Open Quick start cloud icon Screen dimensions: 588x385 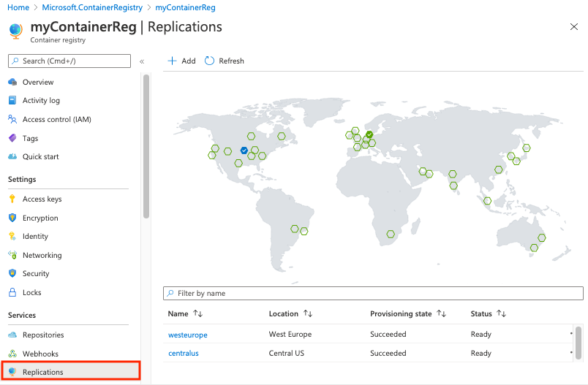coord(12,156)
